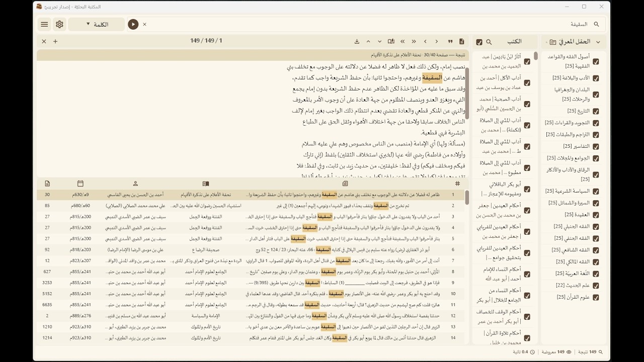Use the results table scrollbar

[467, 197]
